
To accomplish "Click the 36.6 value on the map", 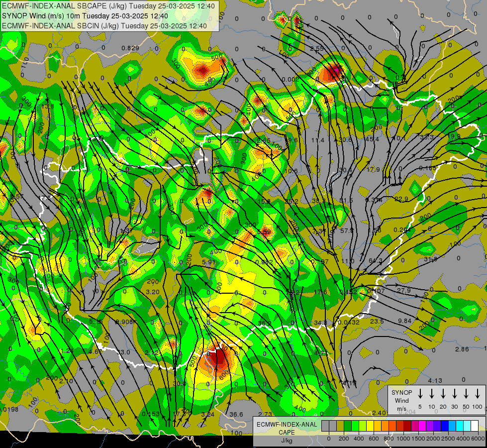I will pyautogui.click(x=236, y=414).
